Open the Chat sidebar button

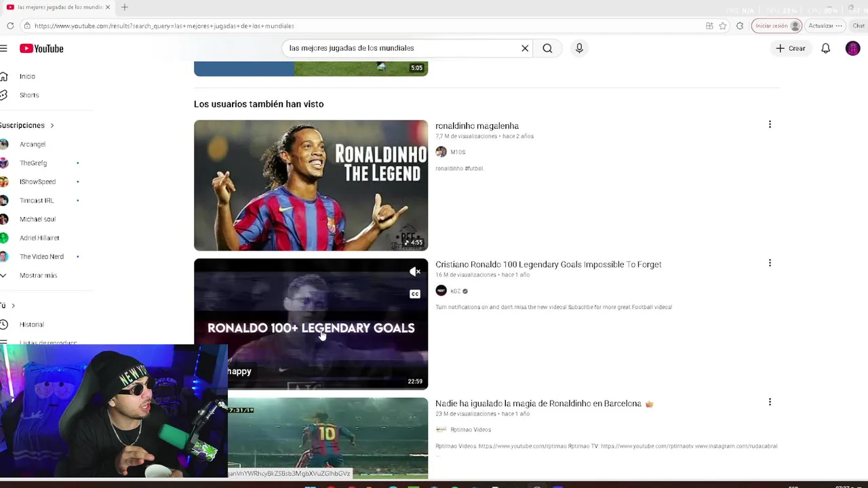tap(859, 26)
